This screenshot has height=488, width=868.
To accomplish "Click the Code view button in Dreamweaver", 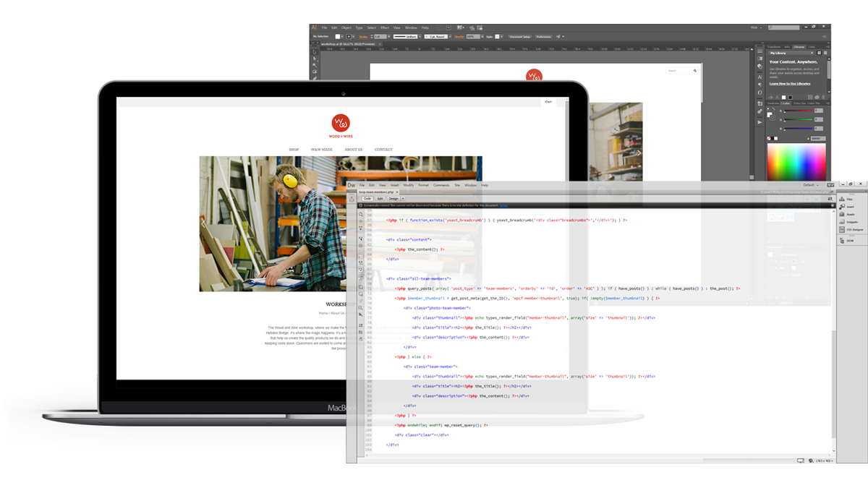I will pyautogui.click(x=367, y=198).
